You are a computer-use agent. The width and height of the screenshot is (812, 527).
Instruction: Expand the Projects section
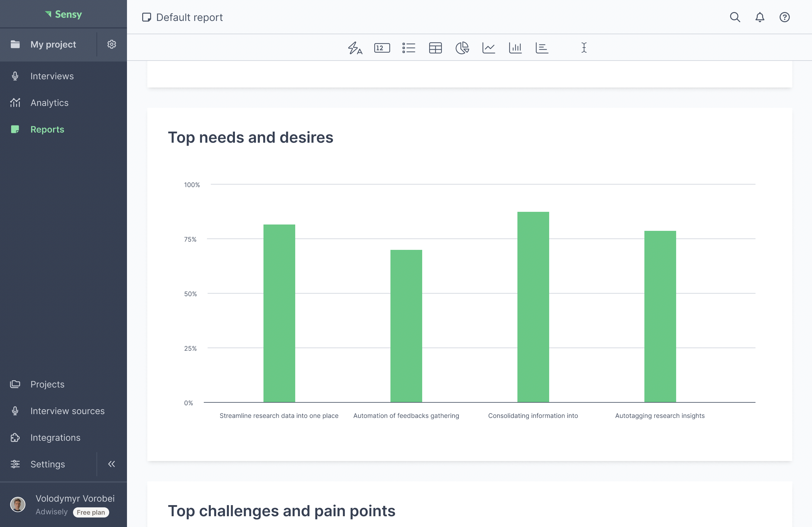coord(47,384)
